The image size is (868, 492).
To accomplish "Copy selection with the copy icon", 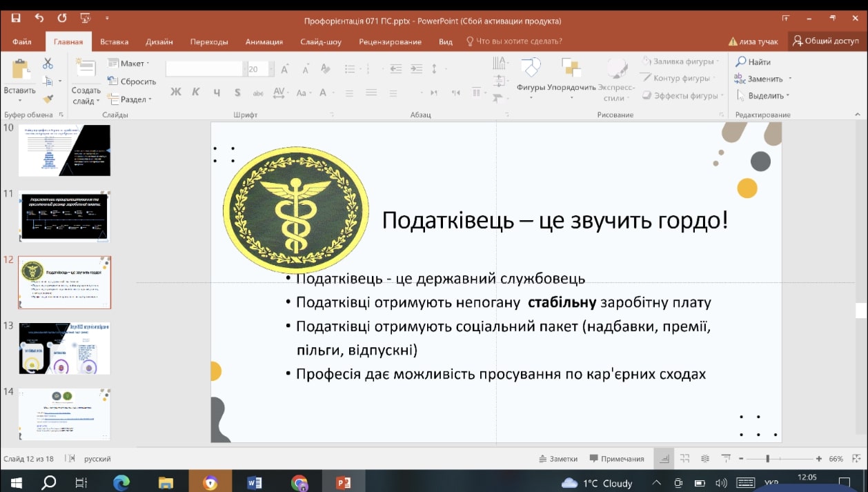I will point(48,81).
